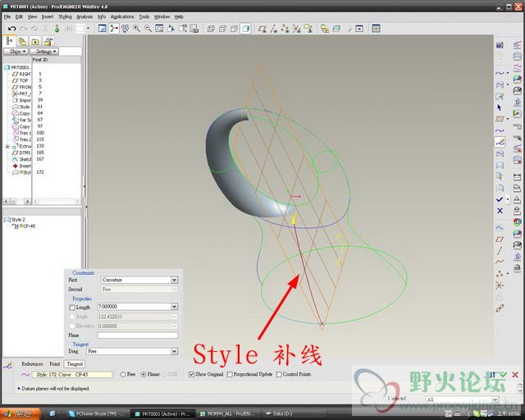Image resolution: width=525 pixels, height=420 pixels.
Task: Tick the Length checkbox
Action: pyautogui.click(x=72, y=308)
